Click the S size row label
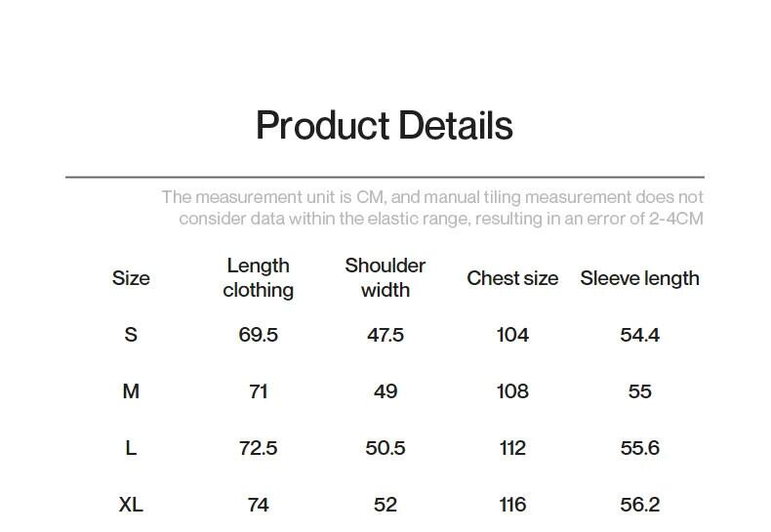The image size is (771, 532). coord(131,335)
